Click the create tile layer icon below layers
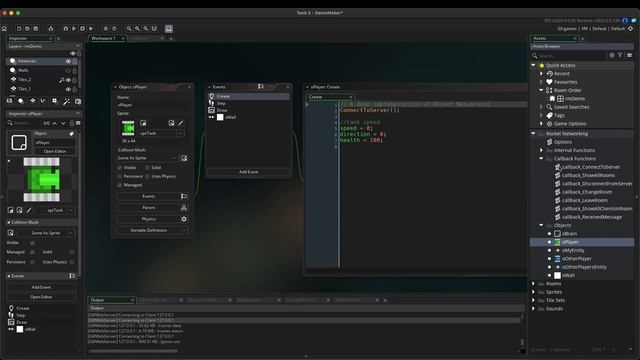Viewport: 640px width, 360px height. [x=32, y=101]
